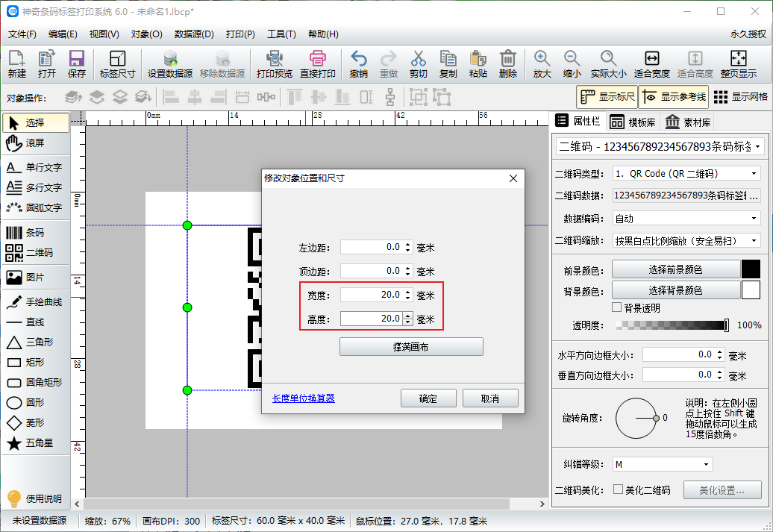The width and height of the screenshot is (773, 532).
Task: Copy with the 复制 toolbar icon
Action: 448,64
